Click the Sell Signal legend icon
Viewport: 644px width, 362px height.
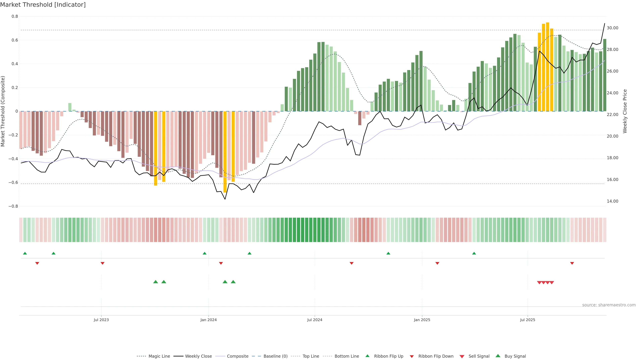pos(462,356)
